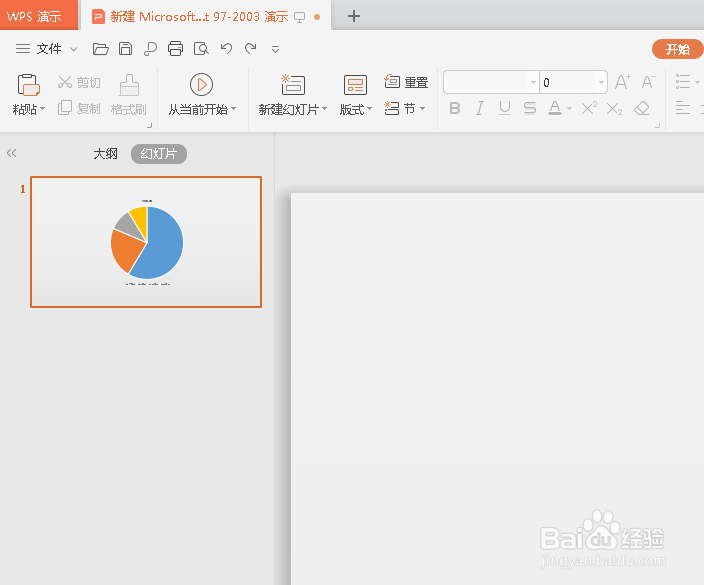Click the main slide editing canvas
704x585 pixels.
(497, 389)
